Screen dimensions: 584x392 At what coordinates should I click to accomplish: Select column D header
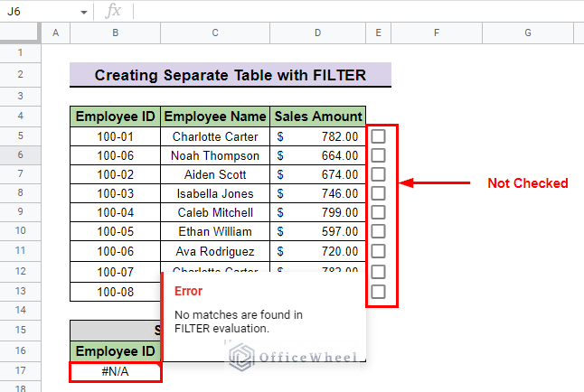[x=317, y=33]
